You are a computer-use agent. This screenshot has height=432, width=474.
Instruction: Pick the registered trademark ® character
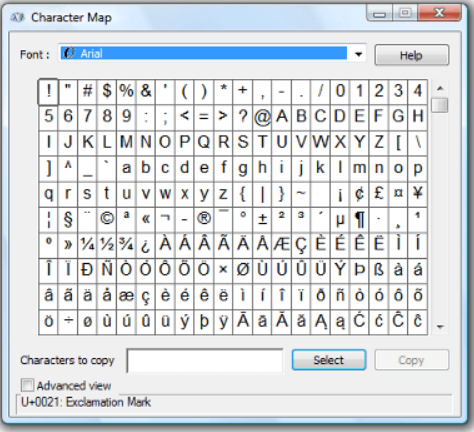[x=204, y=219]
